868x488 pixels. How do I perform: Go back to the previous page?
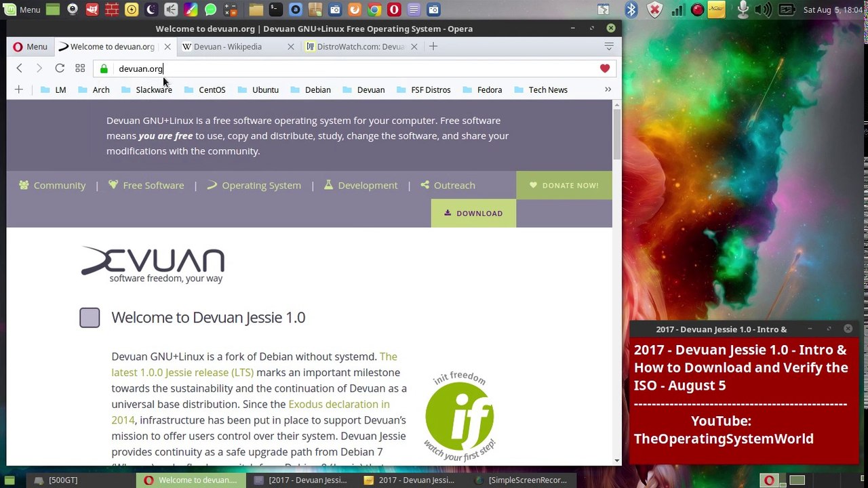click(19, 68)
